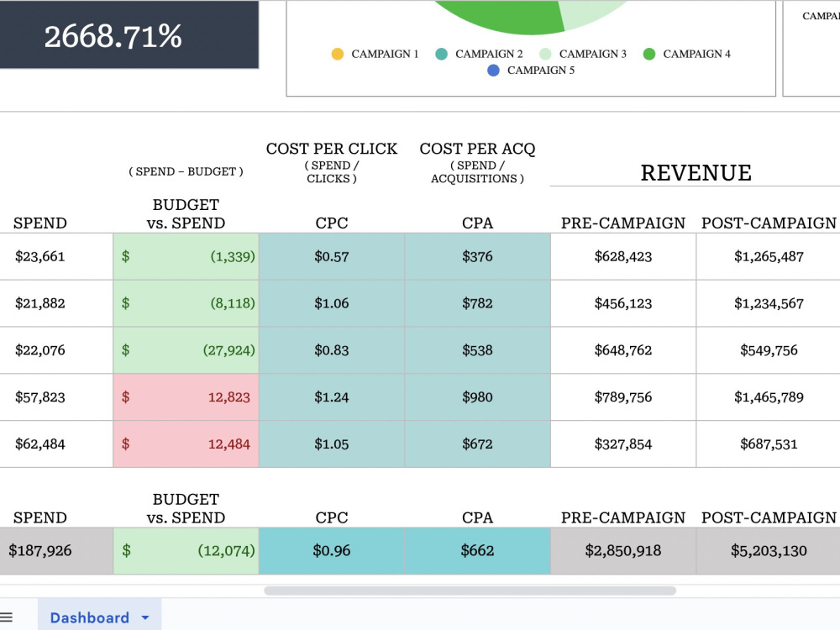
Task: Select CPC cell $1.06
Action: 332,303
